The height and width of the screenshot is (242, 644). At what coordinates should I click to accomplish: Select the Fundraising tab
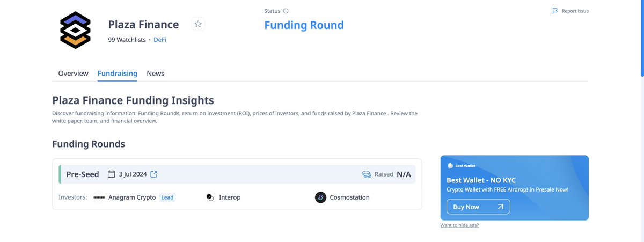pos(118,73)
